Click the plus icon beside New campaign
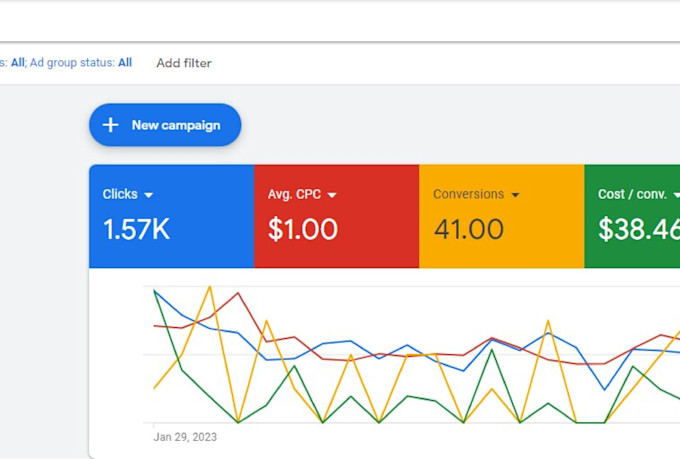 coord(111,125)
